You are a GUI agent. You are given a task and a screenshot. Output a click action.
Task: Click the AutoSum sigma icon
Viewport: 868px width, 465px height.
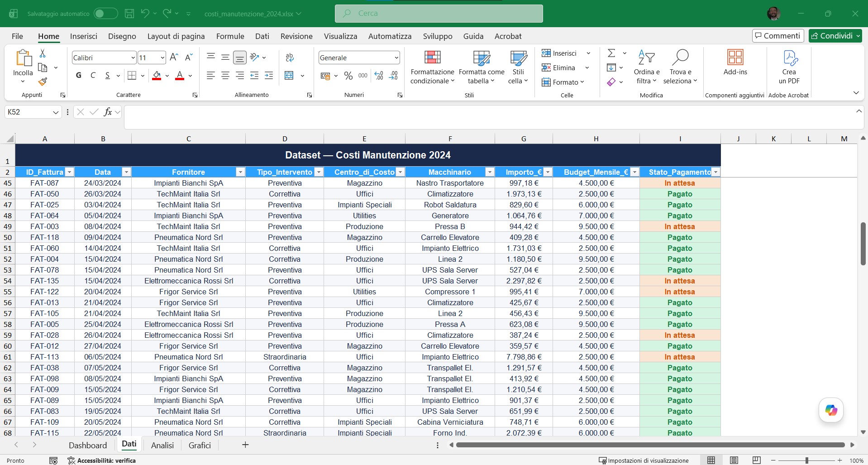coord(611,53)
